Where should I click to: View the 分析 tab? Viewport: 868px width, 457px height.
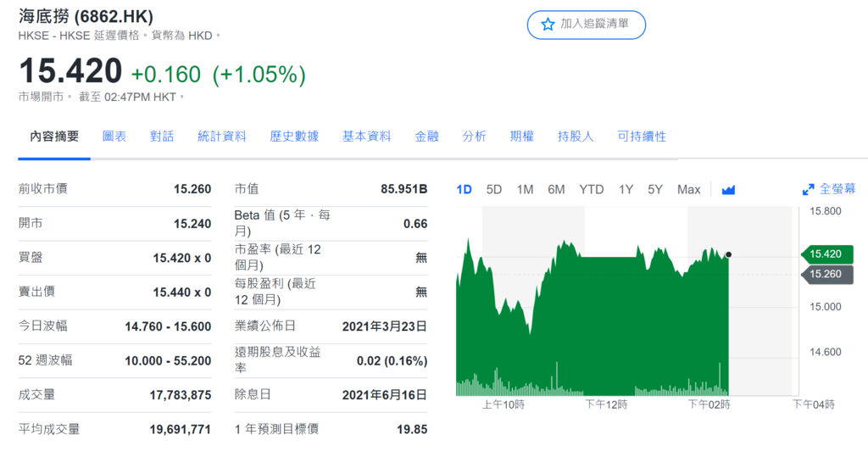(x=475, y=137)
